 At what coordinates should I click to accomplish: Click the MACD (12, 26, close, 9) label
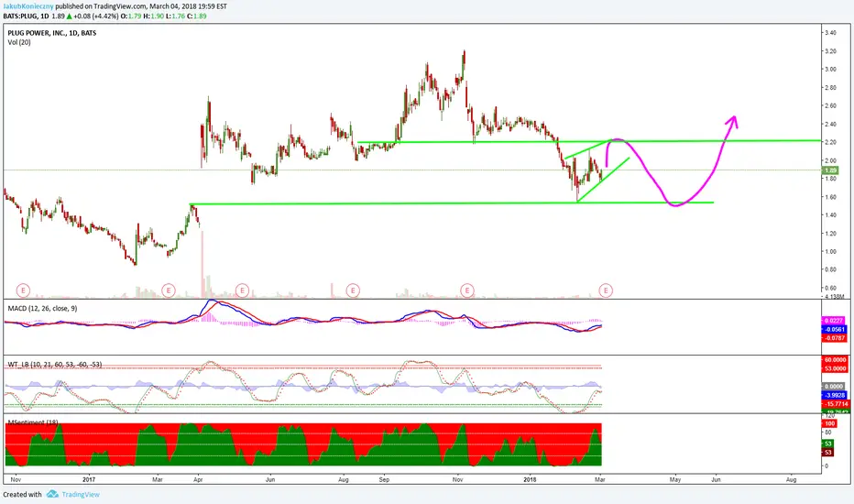tap(42, 309)
